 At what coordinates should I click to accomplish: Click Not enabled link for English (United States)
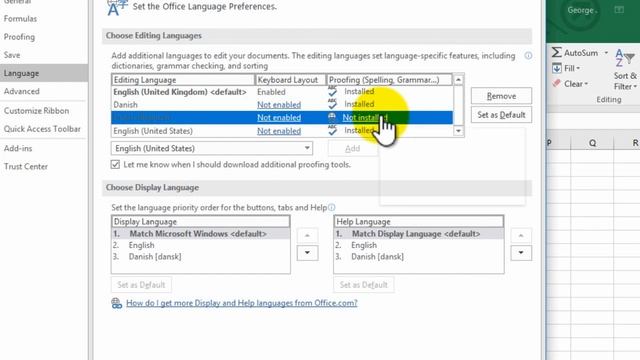tap(279, 131)
